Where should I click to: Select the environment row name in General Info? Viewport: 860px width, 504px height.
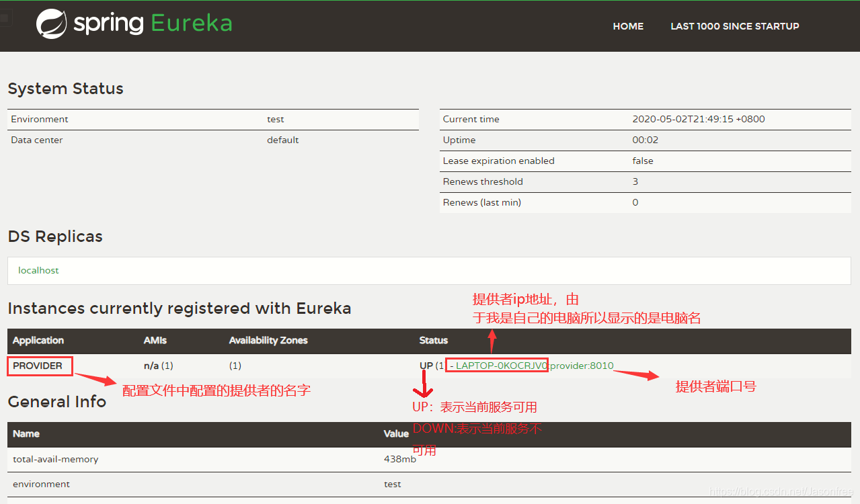coord(41,484)
